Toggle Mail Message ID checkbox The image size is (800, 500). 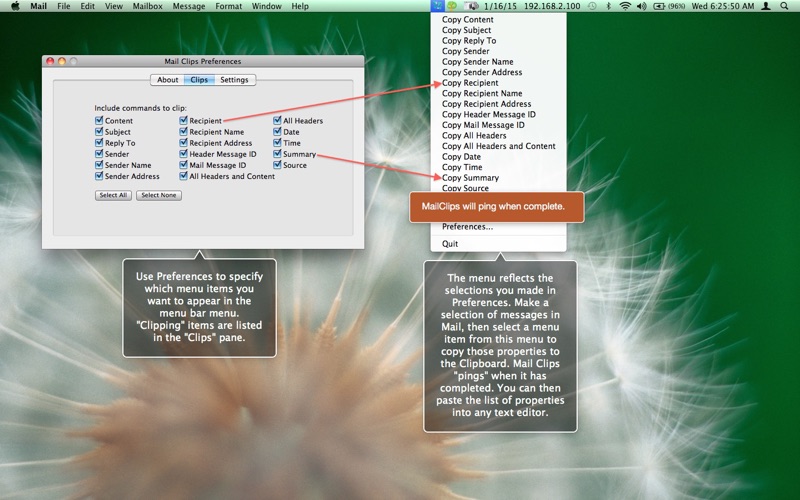183,165
